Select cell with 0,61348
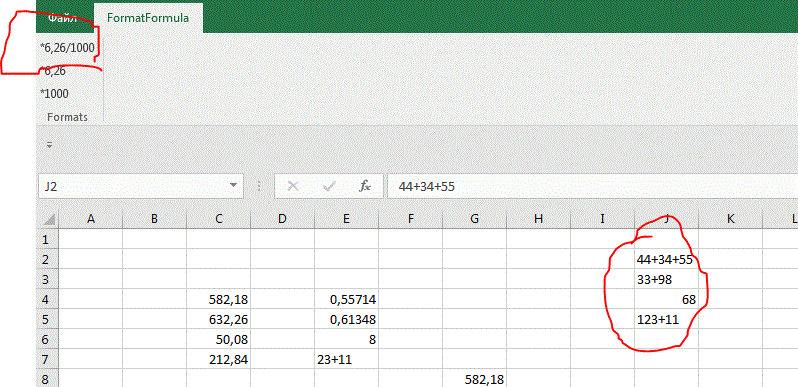 [347, 319]
